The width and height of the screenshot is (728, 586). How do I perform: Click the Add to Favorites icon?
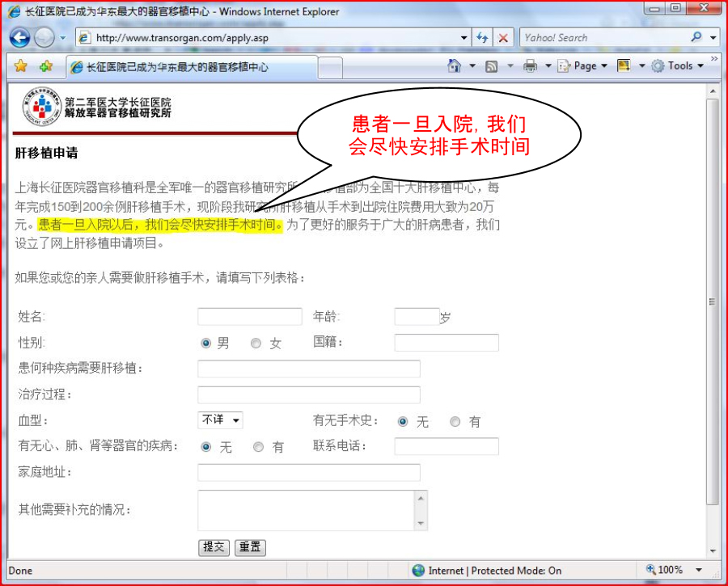coord(46,66)
